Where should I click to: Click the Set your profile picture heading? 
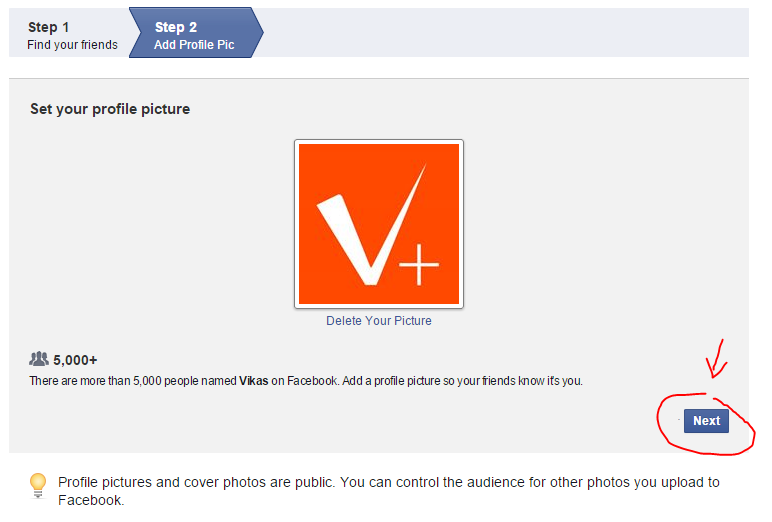pos(110,109)
